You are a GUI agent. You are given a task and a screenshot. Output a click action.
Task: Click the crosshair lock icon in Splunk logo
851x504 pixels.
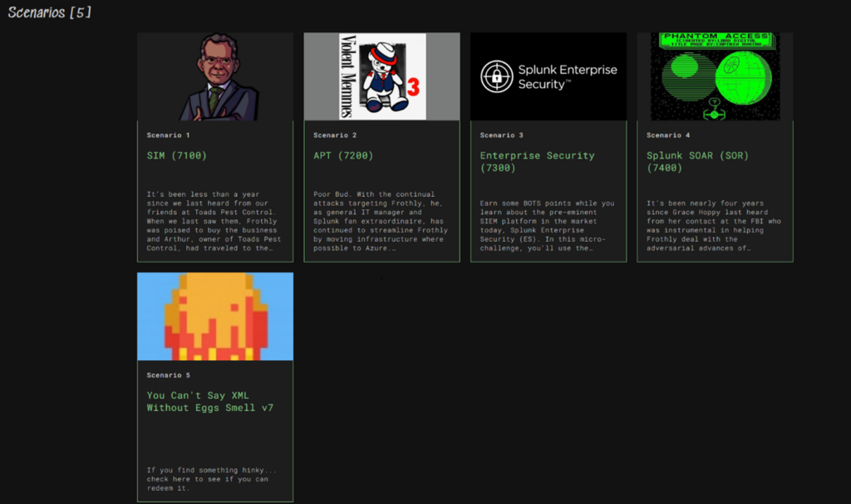[x=496, y=76]
